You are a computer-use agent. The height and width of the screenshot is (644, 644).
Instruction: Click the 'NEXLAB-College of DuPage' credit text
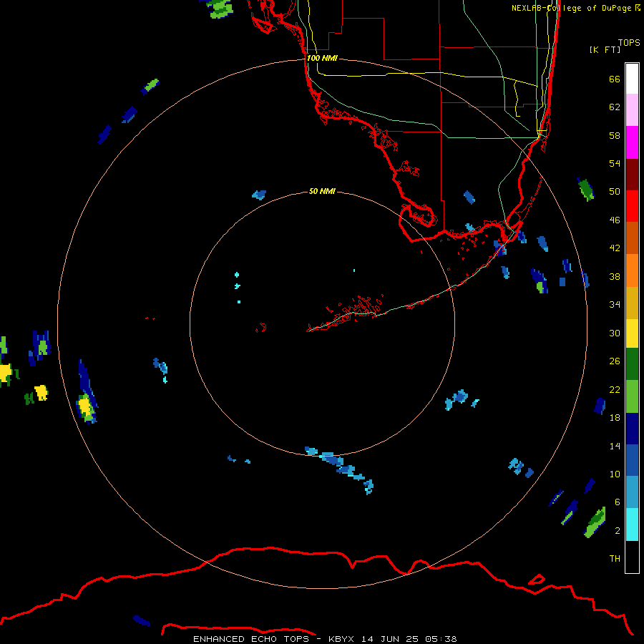[x=571, y=8]
